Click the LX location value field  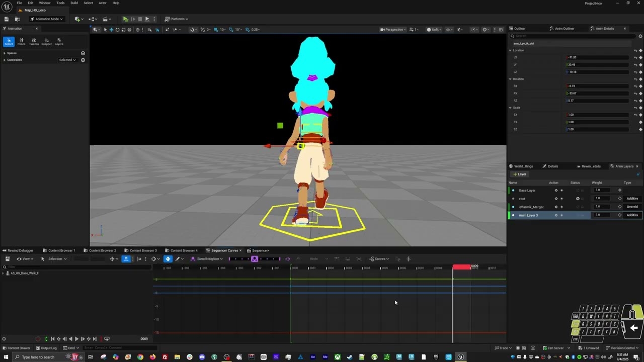click(597, 57)
